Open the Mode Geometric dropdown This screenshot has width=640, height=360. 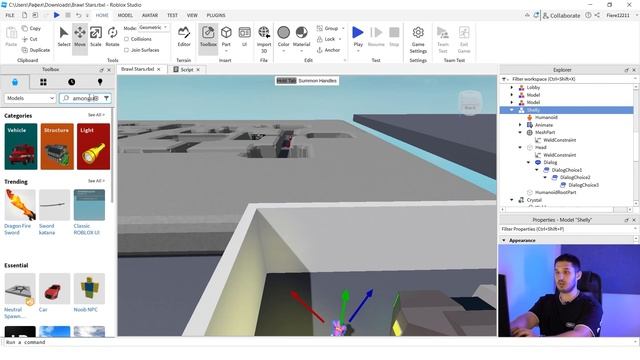153,27
